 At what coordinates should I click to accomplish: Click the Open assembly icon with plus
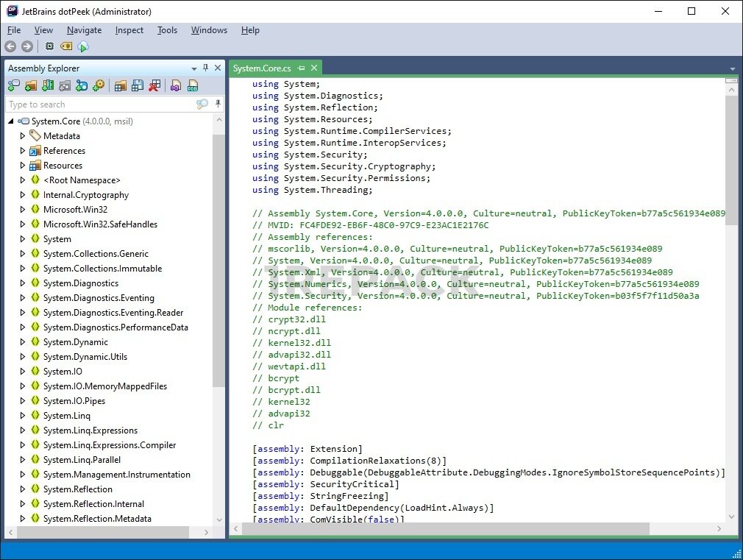click(14, 86)
